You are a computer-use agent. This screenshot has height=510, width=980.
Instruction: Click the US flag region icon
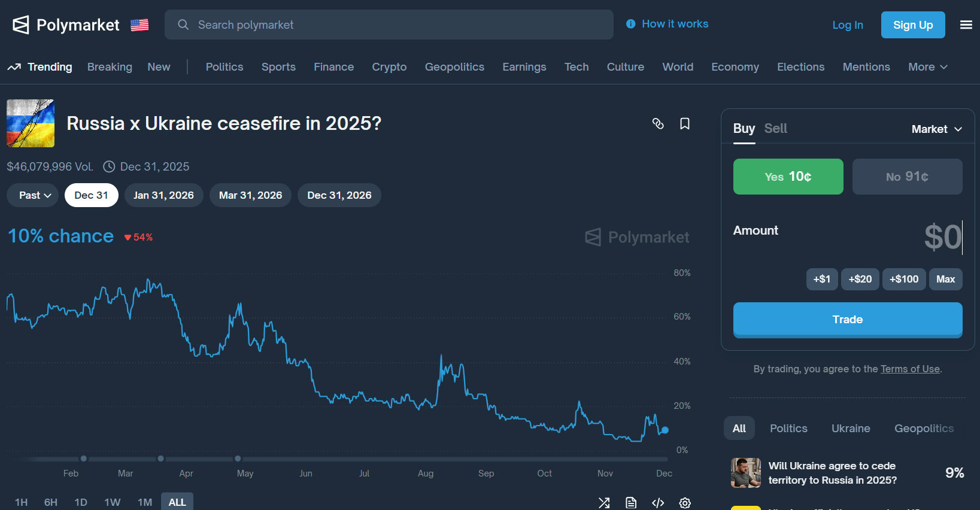pyautogui.click(x=139, y=25)
